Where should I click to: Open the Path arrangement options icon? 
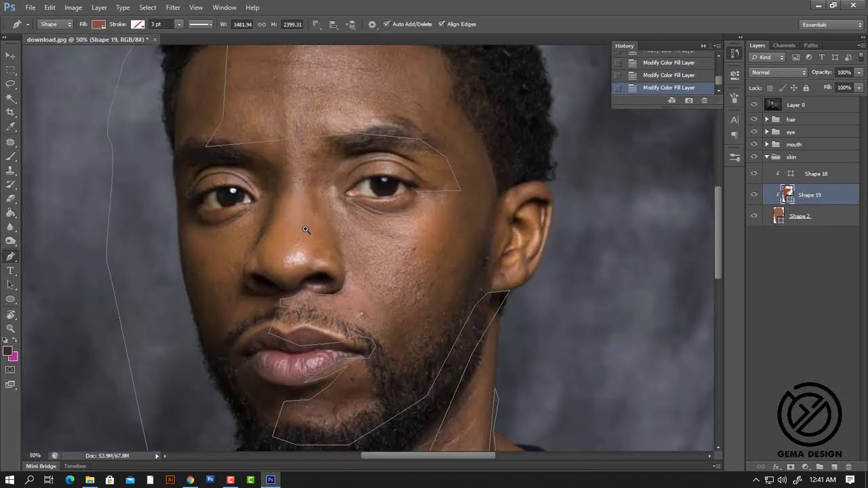pyautogui.click(x=351, y=24)
